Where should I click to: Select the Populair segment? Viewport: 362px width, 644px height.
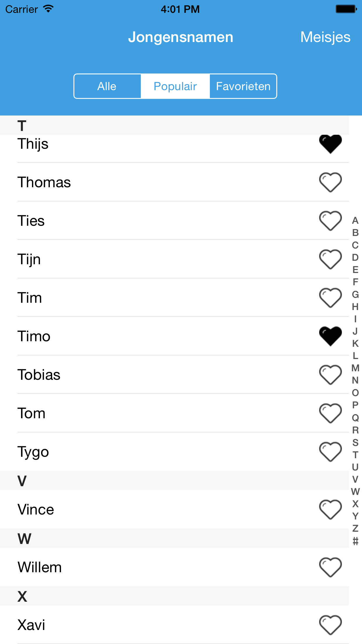175,86
